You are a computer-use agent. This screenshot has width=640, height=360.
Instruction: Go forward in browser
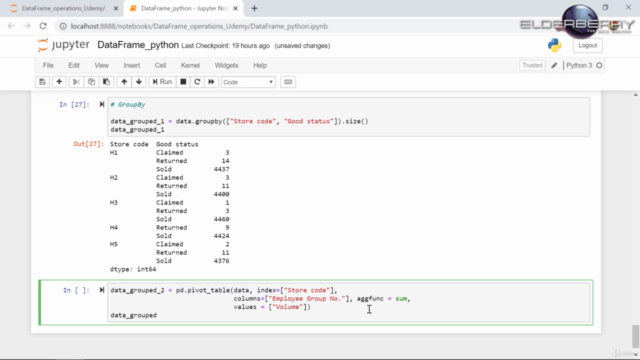pos(27,26)
